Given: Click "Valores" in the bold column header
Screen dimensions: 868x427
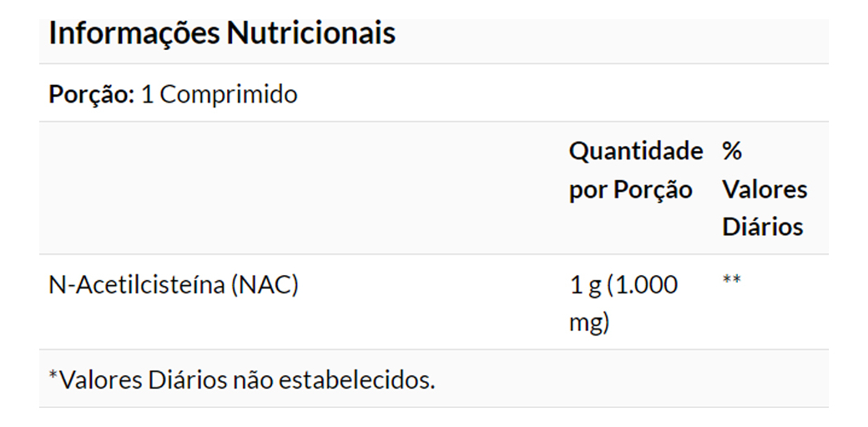Looking at the screenshot, I should point(765,190).
